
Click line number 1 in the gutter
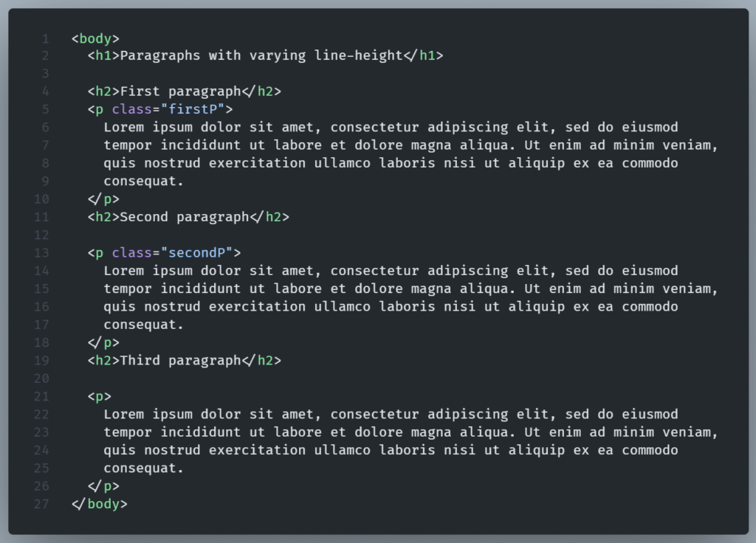coord(46,38)
